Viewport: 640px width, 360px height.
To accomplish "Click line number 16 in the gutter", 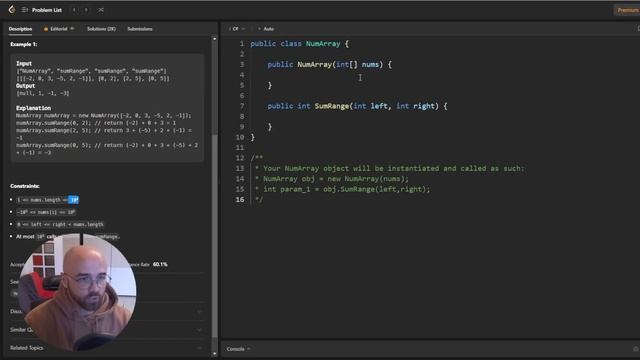I will (x=240, y=200).
